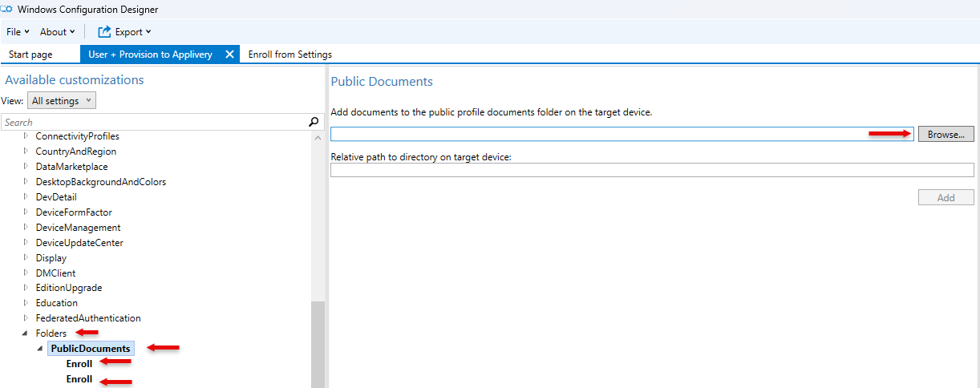This screenshot has width=980, height=388.
Task: Select Display tree item
Action: tap(51, 258)
